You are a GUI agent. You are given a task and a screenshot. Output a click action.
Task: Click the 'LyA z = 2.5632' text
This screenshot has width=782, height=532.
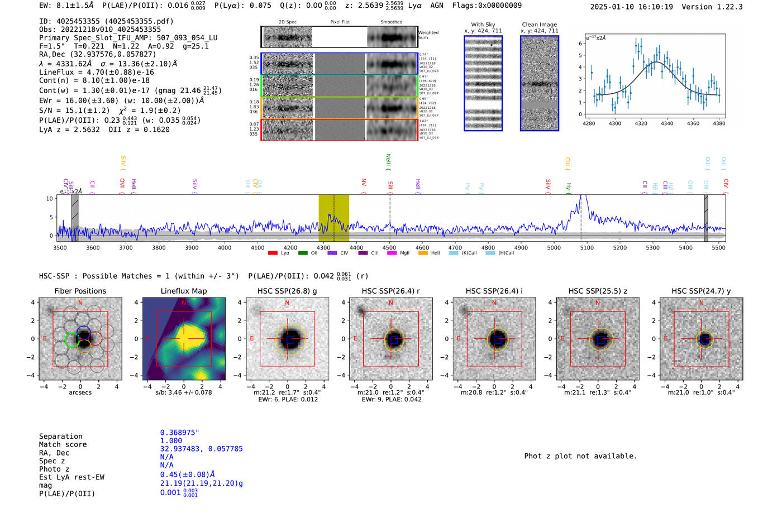(69, 130)
